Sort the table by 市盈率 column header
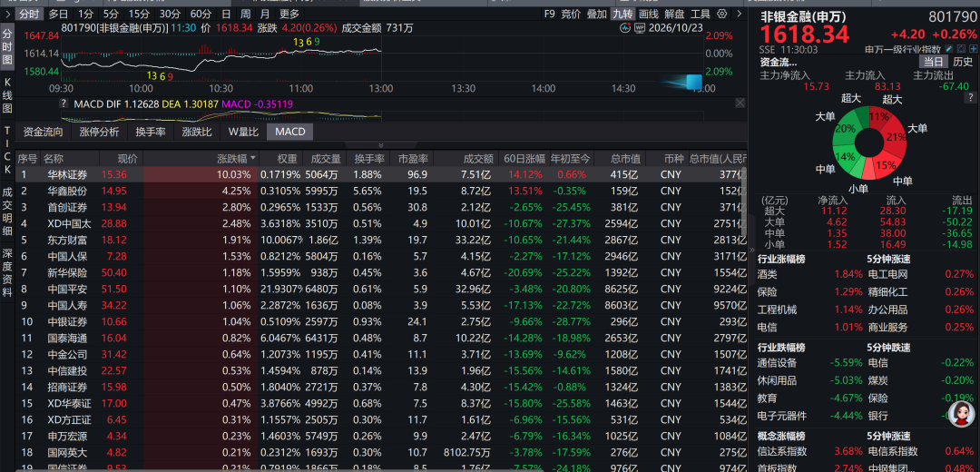 [x=413, y=159]
